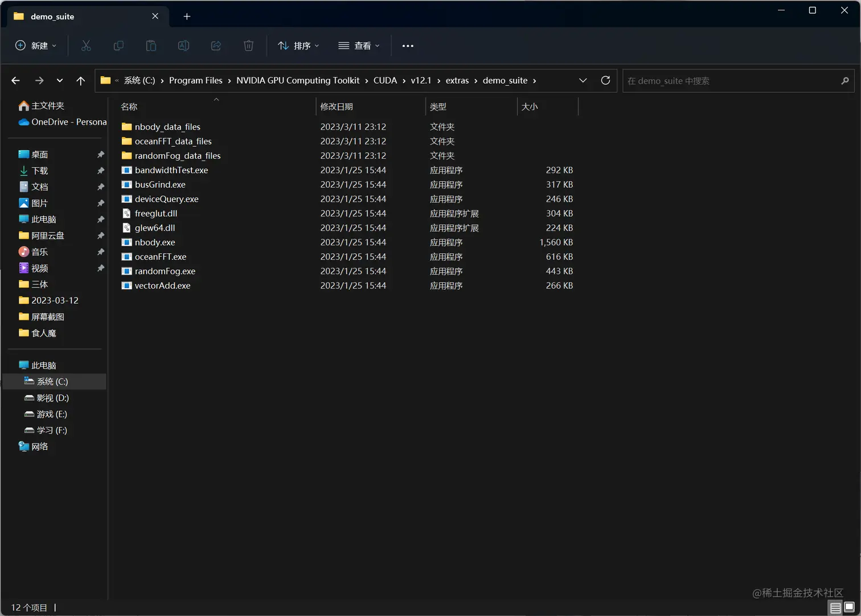The image size is (861, 616).
Task: Open the 查看 view dropdown
Action: [359, 46]
